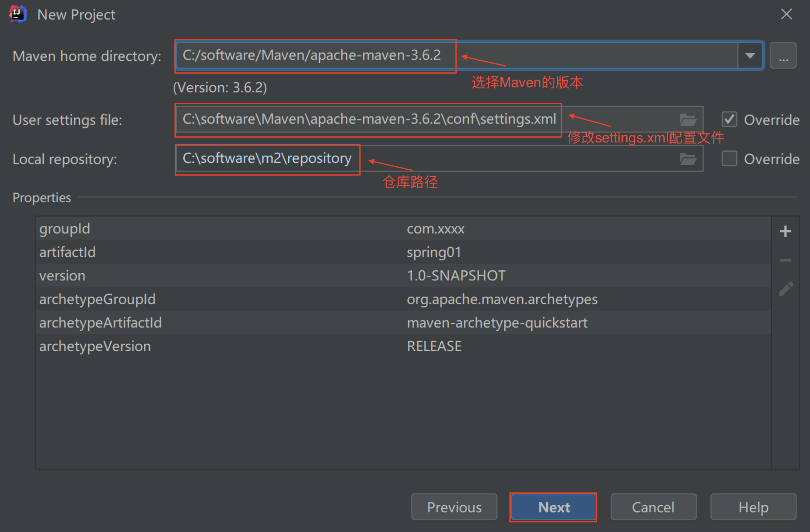
Task: Click the User settings file path field
Action: [x=424, y=120]
